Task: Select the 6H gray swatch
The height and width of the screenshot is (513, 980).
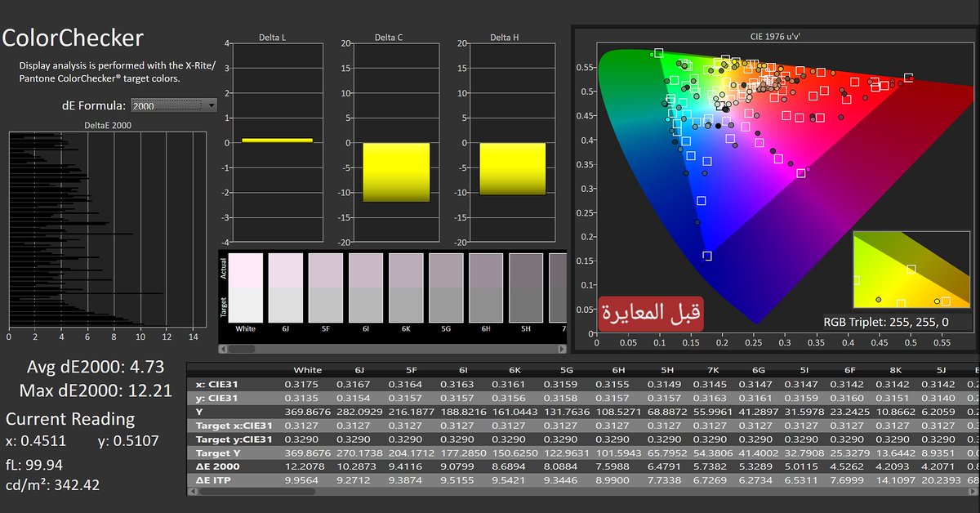Action: [486, 287]
